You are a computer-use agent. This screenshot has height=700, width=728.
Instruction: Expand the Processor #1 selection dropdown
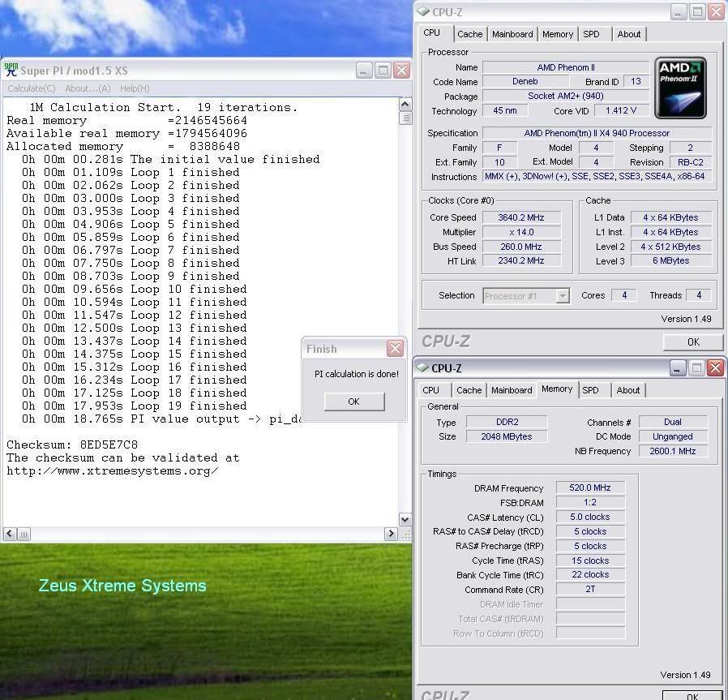(563, 296)
